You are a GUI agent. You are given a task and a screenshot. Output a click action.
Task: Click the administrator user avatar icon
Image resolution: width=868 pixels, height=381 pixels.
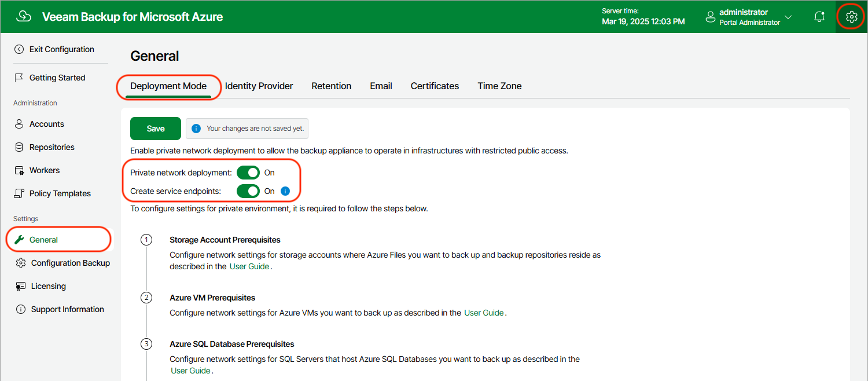click(711, 17)
